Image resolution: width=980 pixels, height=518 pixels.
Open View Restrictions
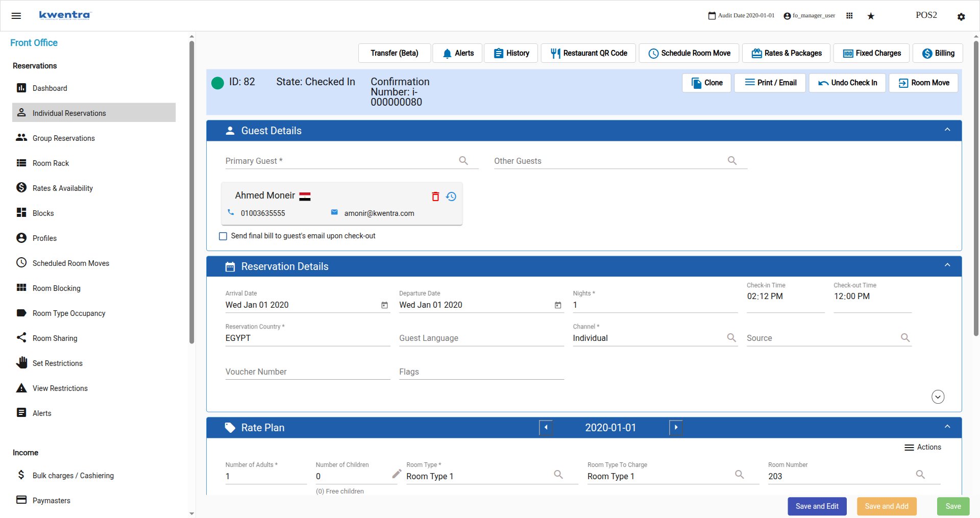[94, 388]
